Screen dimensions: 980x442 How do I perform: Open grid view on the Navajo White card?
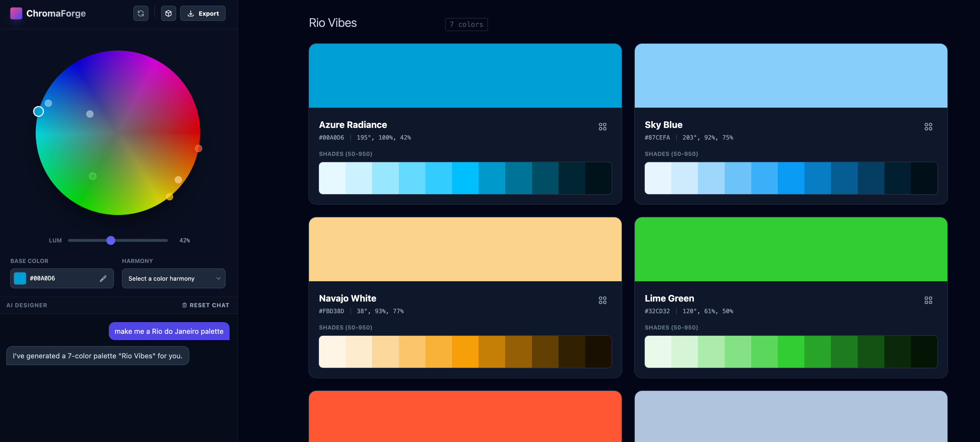[x=603, y=300]
